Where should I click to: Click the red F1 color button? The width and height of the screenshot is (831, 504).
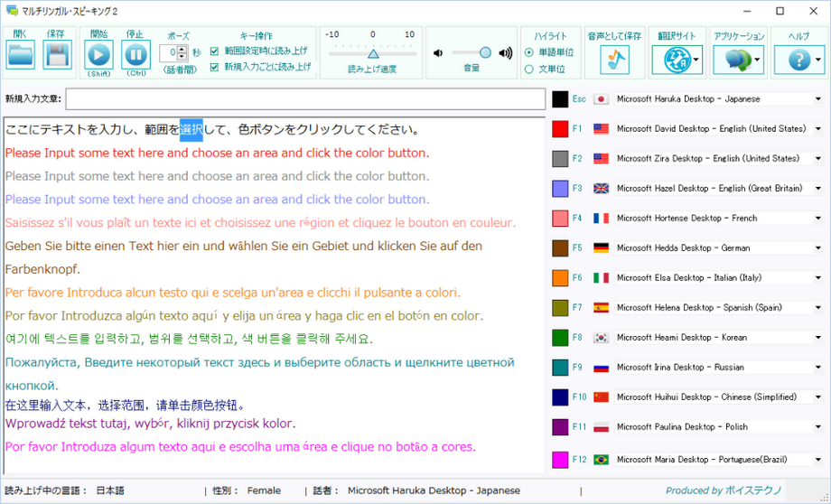pos(560,129)
